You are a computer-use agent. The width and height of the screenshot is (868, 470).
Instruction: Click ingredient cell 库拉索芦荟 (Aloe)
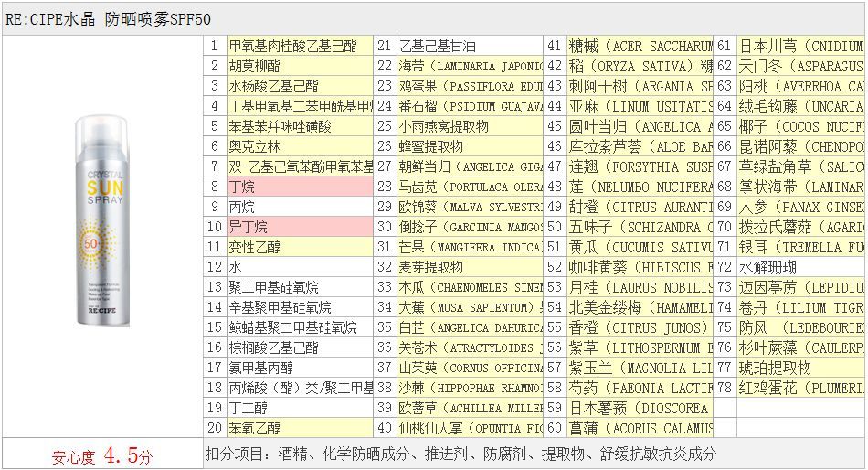(x=640, y=146)
